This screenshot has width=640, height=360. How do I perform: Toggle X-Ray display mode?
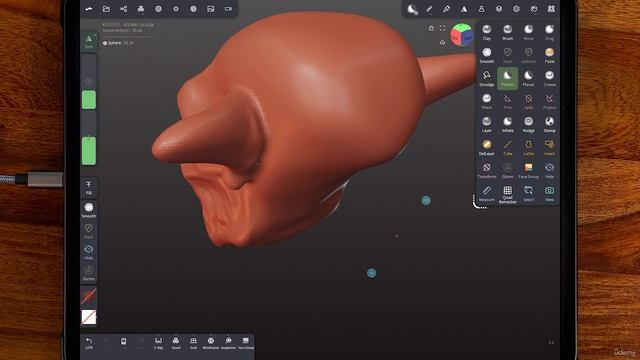pos(158,343)
